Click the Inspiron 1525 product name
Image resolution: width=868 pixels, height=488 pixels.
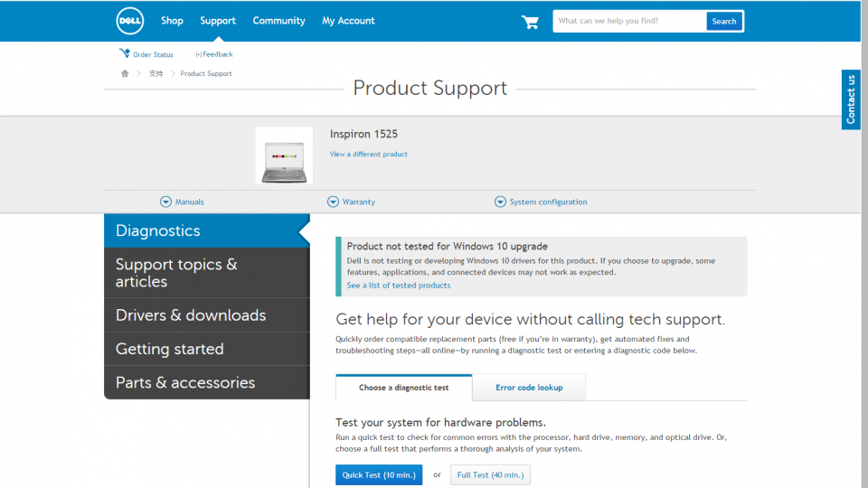363,134
